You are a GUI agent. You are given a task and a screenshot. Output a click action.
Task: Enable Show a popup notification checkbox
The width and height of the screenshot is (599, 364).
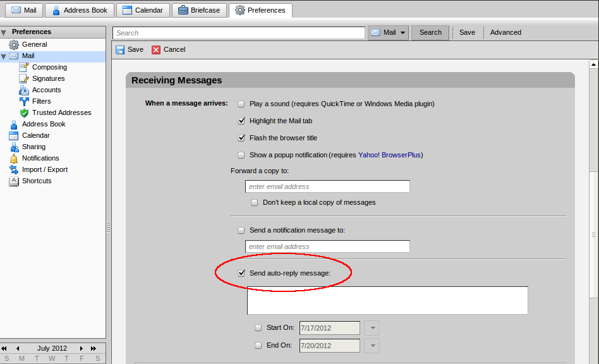click(241, 155)
